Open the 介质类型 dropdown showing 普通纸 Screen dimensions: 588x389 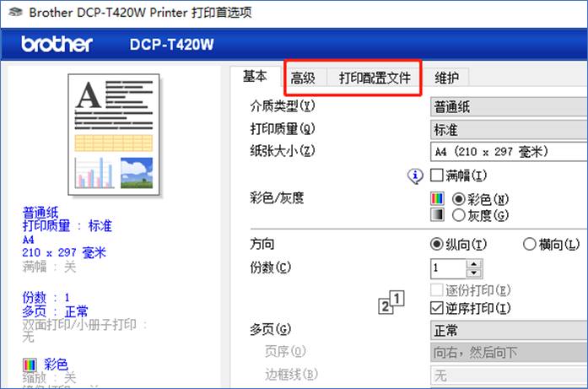[x=509, y=107]
